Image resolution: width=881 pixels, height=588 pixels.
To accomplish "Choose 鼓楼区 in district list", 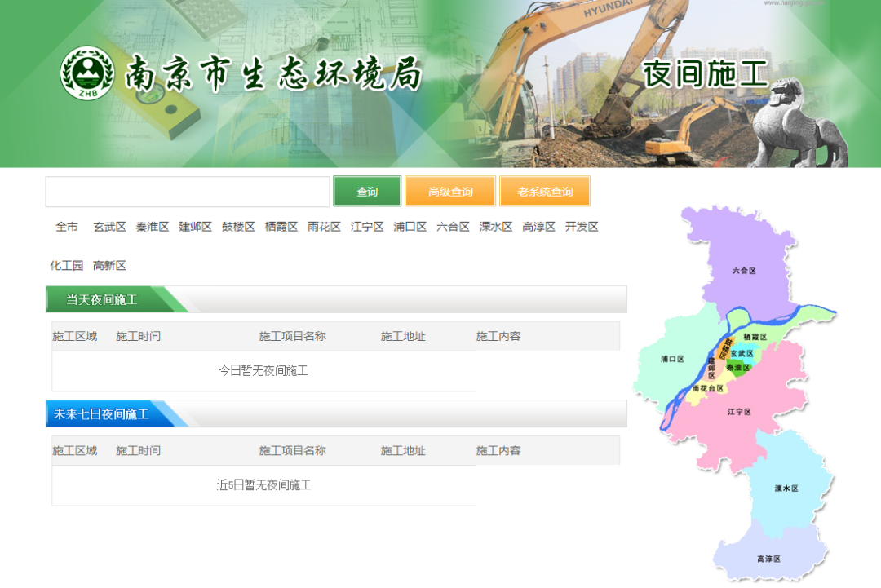I will click(x=238, y=227).
